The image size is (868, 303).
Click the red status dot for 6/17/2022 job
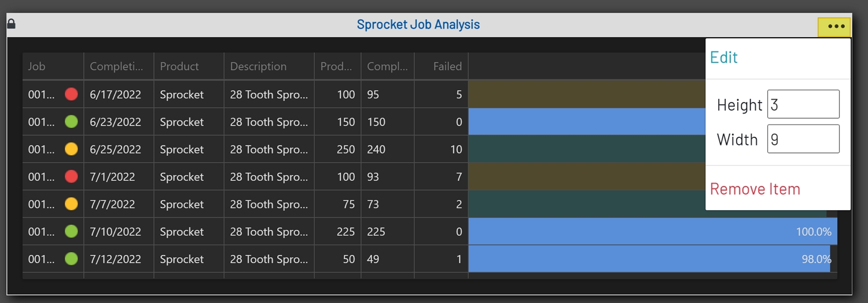pos(71,94)
